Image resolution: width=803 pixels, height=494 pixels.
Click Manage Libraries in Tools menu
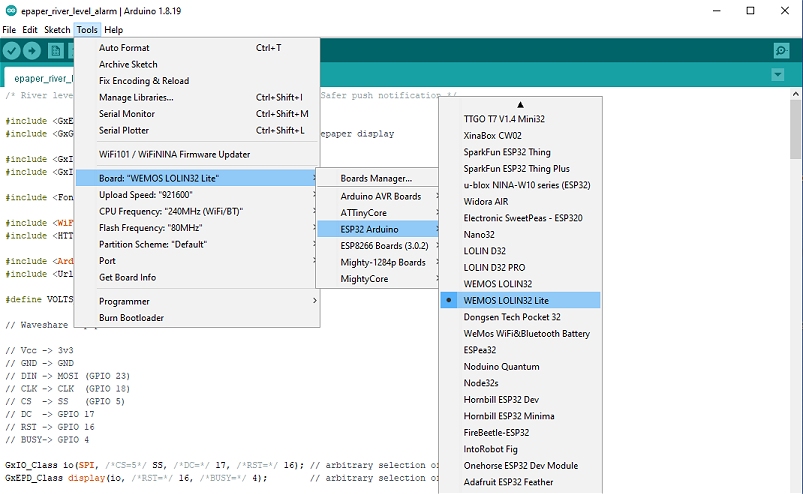(136, 97)
